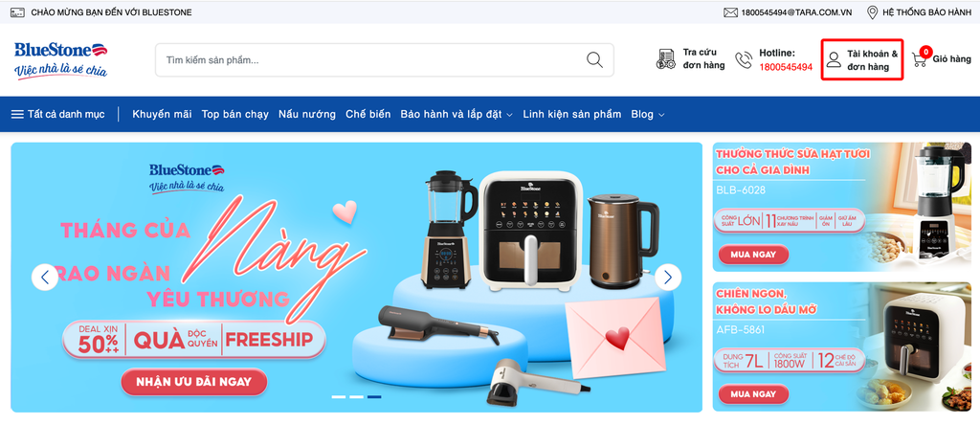Viewport: 980px width, 424px height.
Task: Select the third carousel indicator dash
Action: 374,397
